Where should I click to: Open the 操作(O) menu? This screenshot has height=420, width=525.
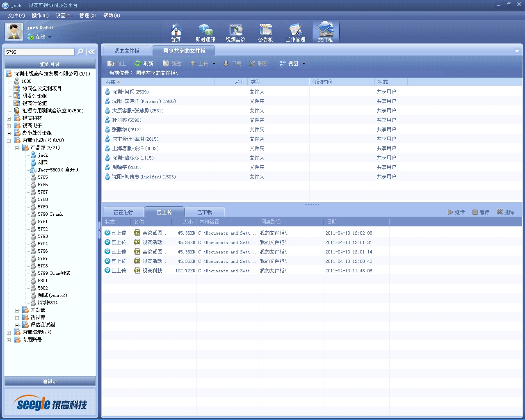(40, 15)
